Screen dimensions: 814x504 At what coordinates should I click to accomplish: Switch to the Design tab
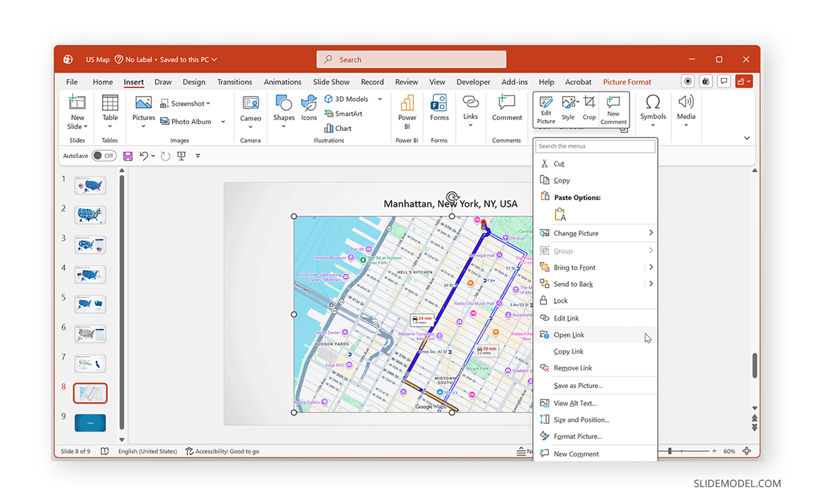coord(193,82)
